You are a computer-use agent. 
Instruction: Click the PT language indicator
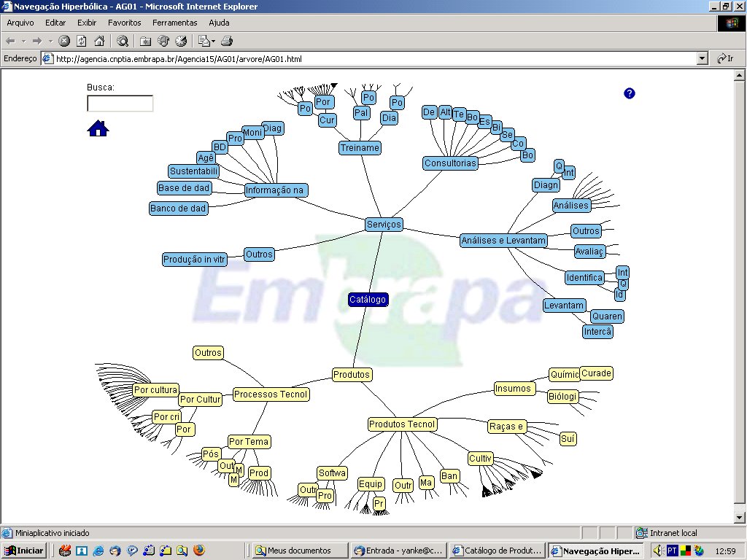tap(672, 551)
